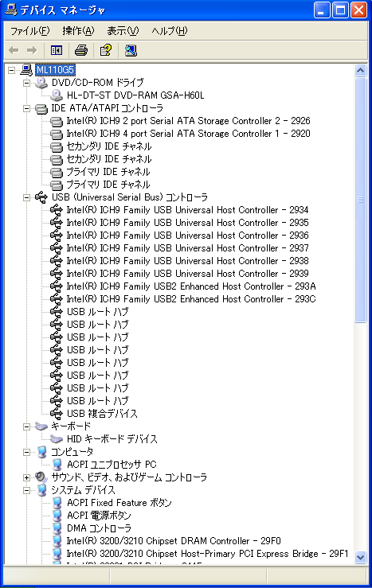Click icon of ICH9 2 port SATA Controller 2926
The image size is (372, 588).
pos(57,121)
